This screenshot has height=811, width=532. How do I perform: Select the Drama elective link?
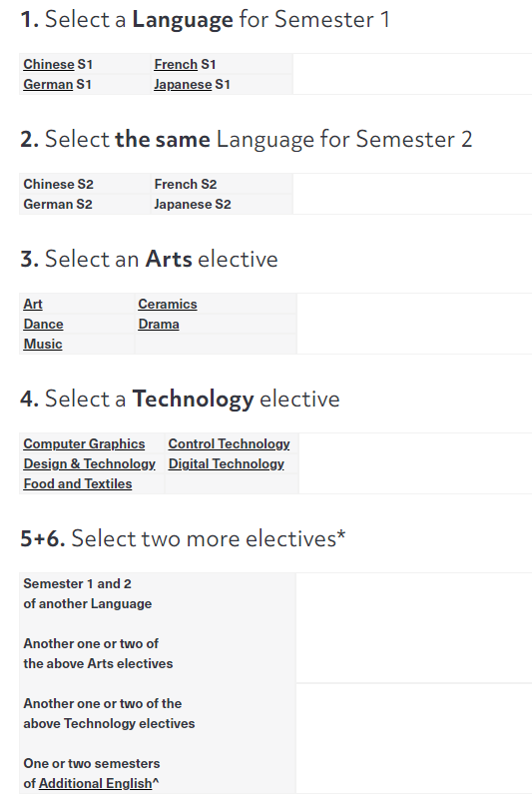[159, 325]
